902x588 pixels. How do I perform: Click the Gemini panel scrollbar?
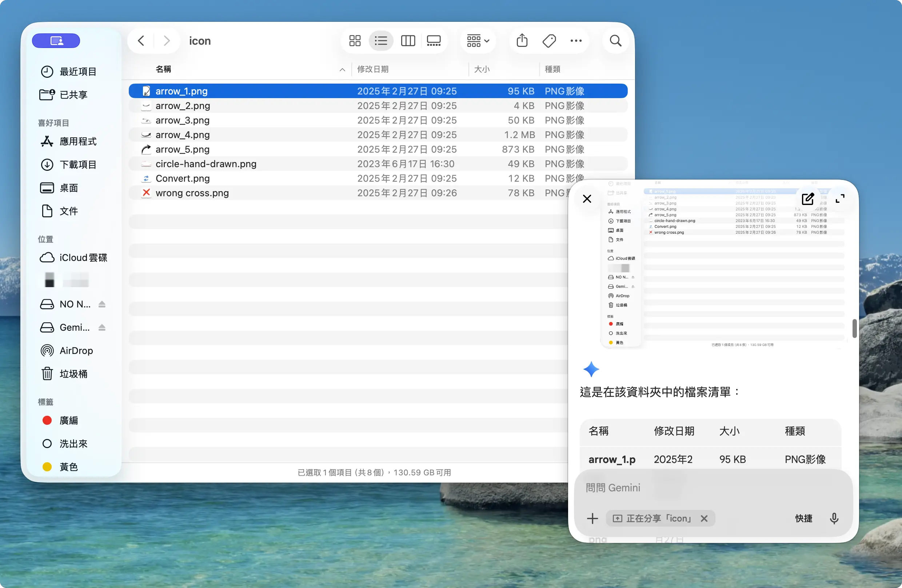[x=854, y=328]
